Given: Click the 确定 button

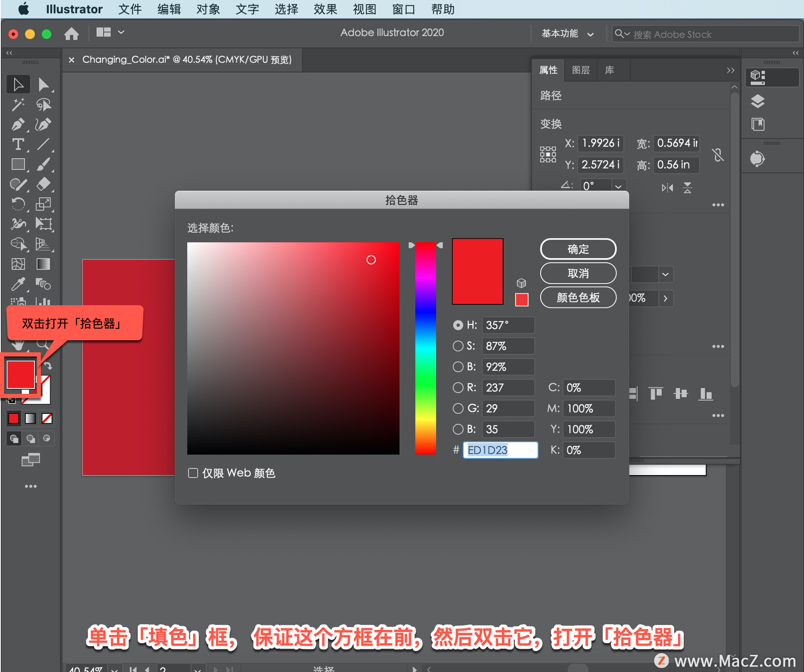Looking at the screenshot, I should 578,249.
